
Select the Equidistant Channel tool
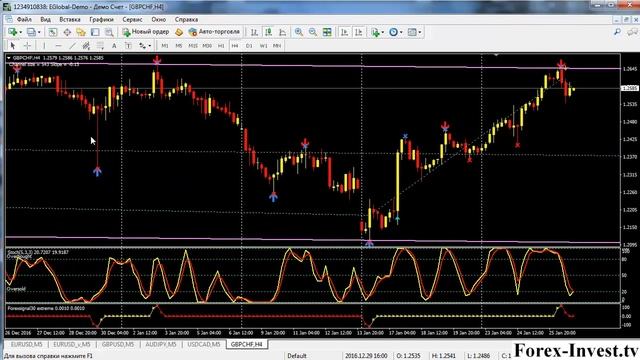[86, 46]
